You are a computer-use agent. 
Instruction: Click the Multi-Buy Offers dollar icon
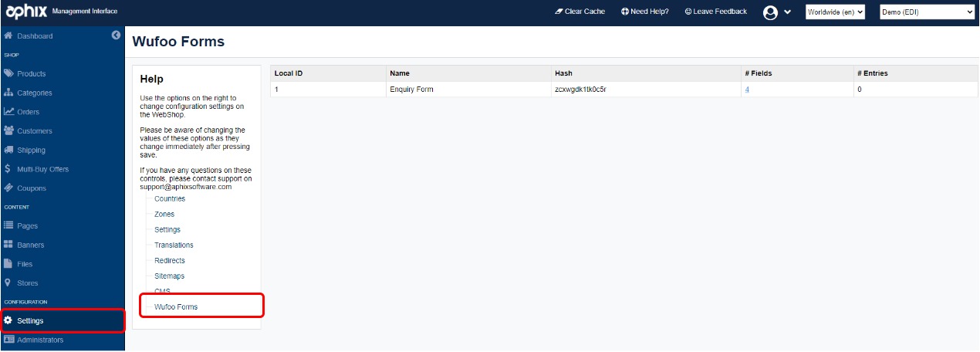8,169
